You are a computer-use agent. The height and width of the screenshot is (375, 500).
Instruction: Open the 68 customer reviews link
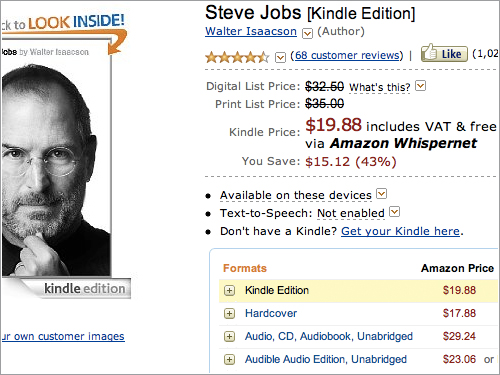pyautogui.click(x=347, y=55)
